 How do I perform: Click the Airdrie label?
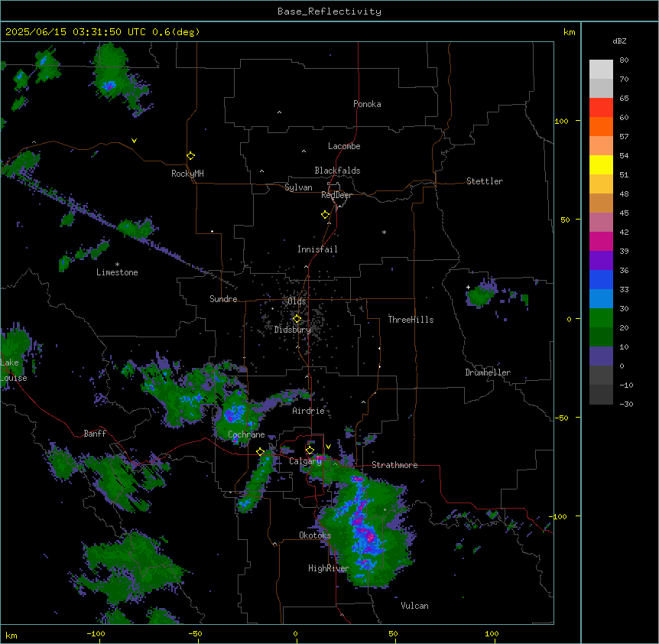(x=309, y=411)
